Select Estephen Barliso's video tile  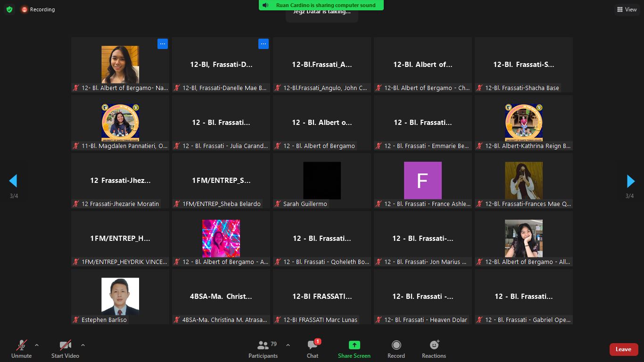[x=120, y=296]
